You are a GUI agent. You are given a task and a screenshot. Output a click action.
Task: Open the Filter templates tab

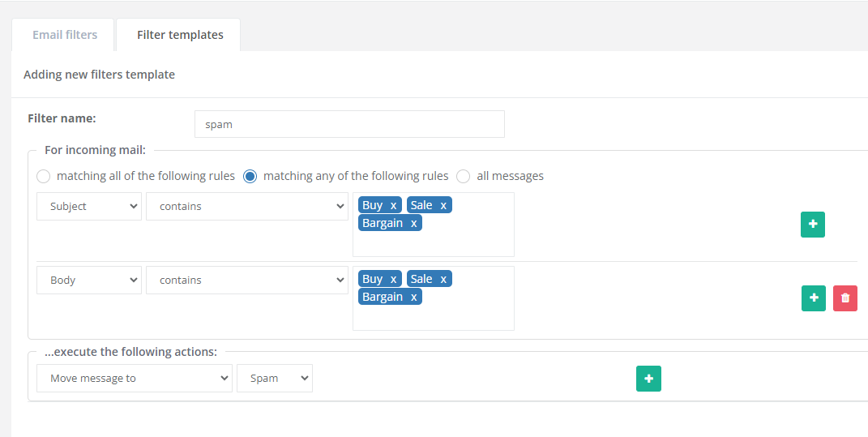click(x=180, y=35)
